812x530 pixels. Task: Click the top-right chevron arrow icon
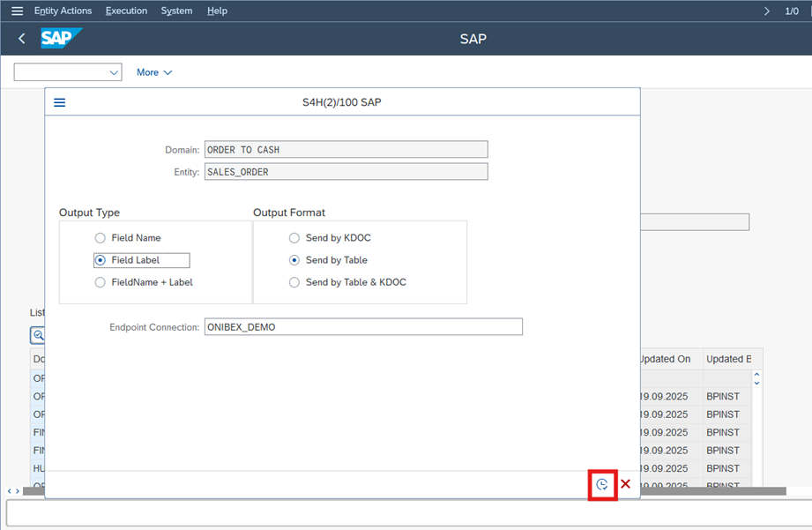766,11
